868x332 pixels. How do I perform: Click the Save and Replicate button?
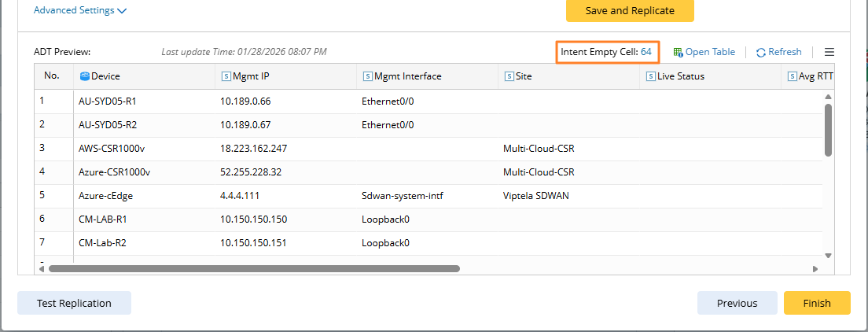(x=630, y=11)
